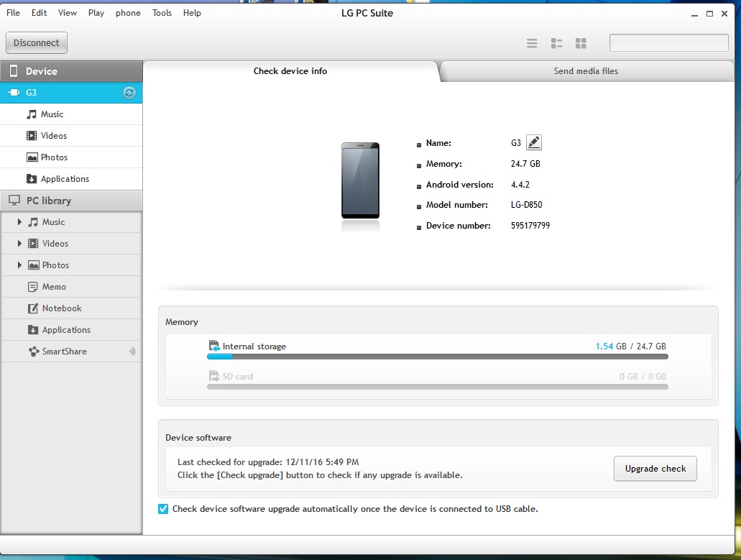This screenshot has width=741, height=560.
Task: Click the Disconnect button
Action: click(x=37, y=43)
